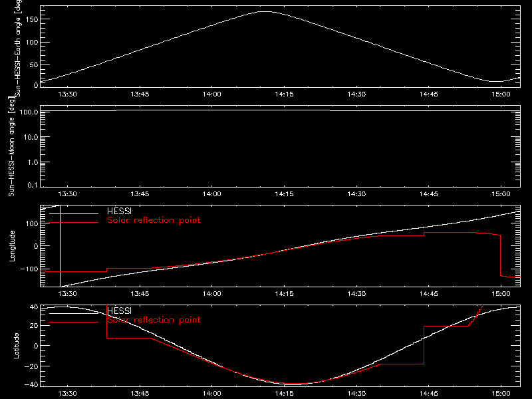The image size is (532, 399).
Task: Click the '150' tick on Earth angle axis
Action: click(x=32, y=19)
